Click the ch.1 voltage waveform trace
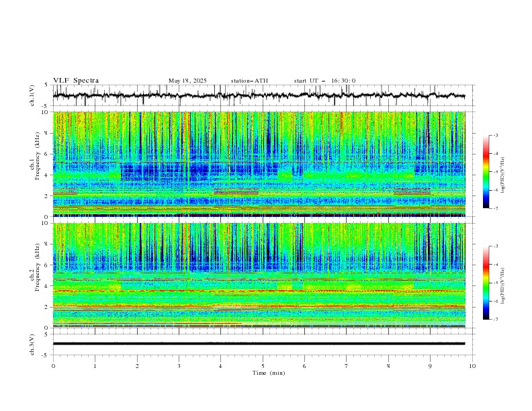Image resolution: width=532 pixels, height=411 pixels. pyautogui.click(x=259, y=95)
